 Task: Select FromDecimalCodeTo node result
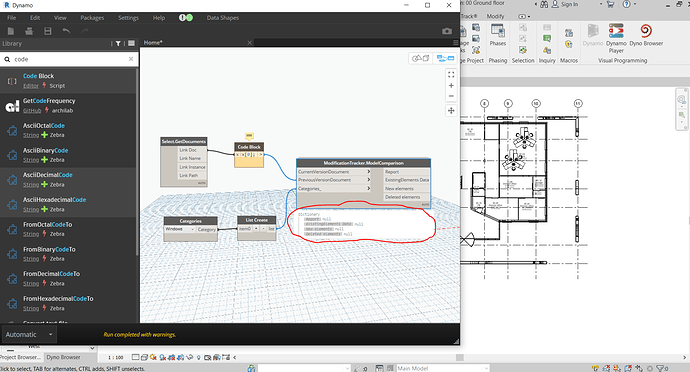[68, 279]
